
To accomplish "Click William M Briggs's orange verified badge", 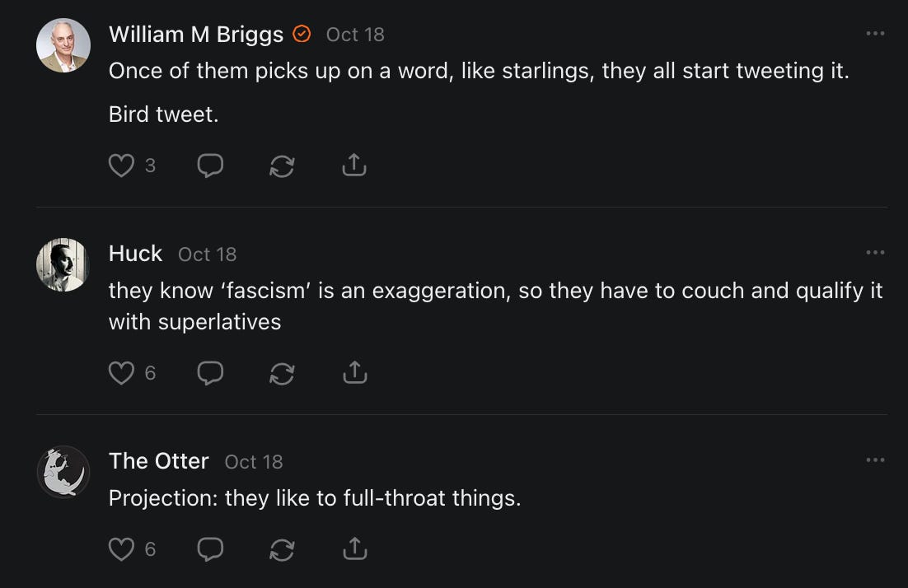I will (x=302, y=34).
